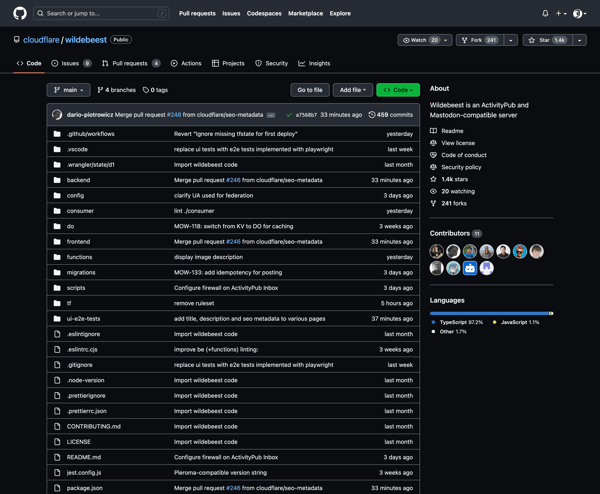Open dario-piotrowicz's commit avatar
This screenshot has height=494, width=600.
coord(57,115)
